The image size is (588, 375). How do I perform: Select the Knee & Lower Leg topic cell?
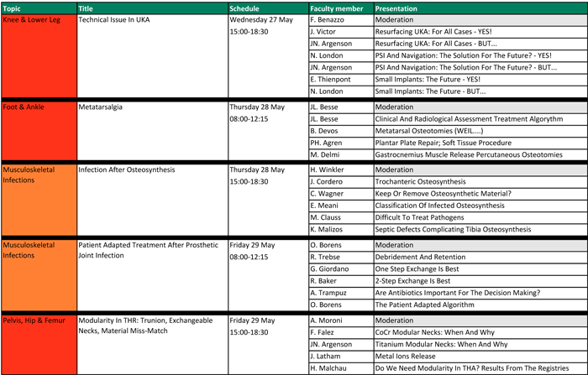tap(39, 56)
